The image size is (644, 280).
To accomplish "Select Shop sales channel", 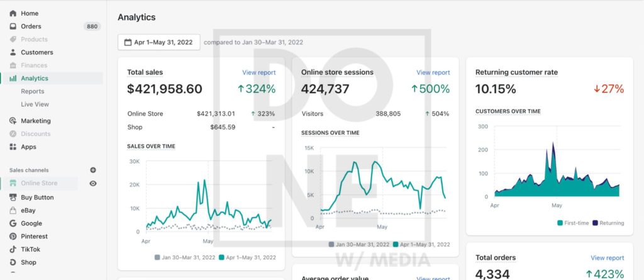I will click(x=28, y=262).
